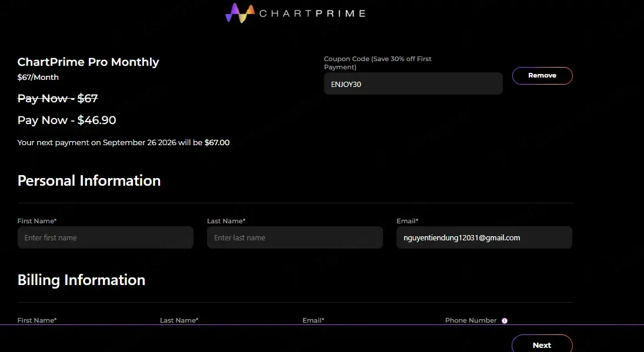644x352 pixels.
Task: Click the ChartPrime logo icon
Action: [x=240, y=13]
